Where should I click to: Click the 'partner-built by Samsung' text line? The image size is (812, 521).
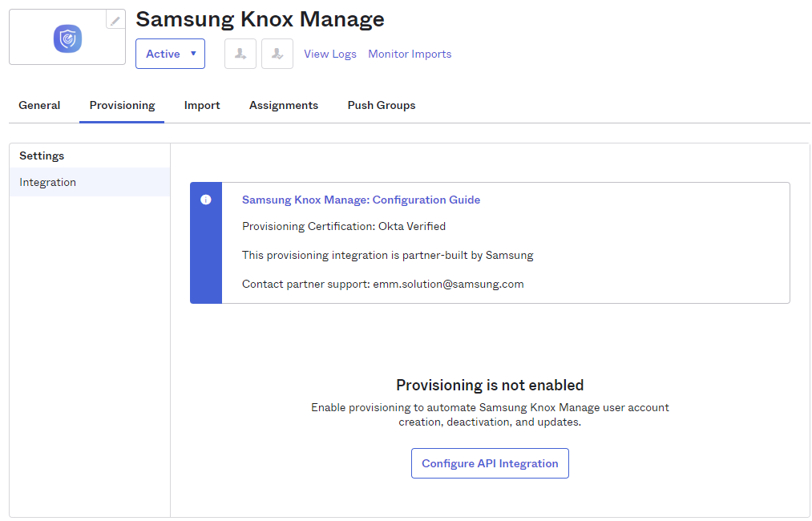(387, 256)
